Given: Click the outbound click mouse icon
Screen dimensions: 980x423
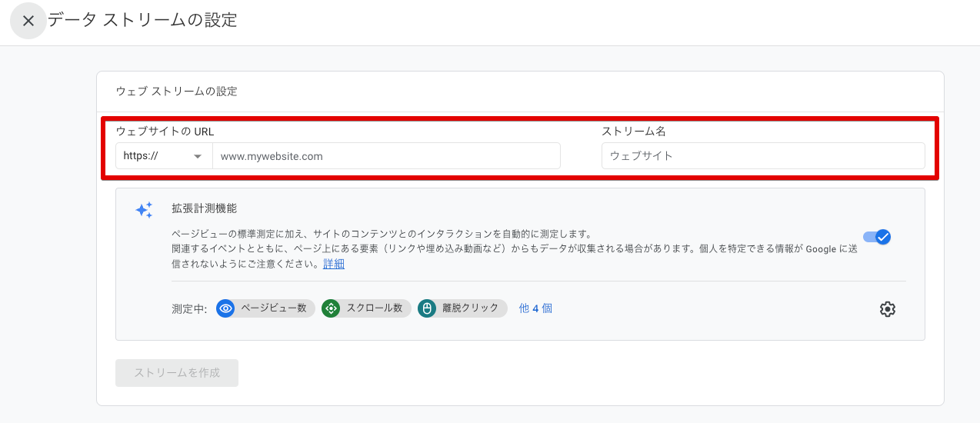Looking at the screenshot, I should click(x=427, y=308).
